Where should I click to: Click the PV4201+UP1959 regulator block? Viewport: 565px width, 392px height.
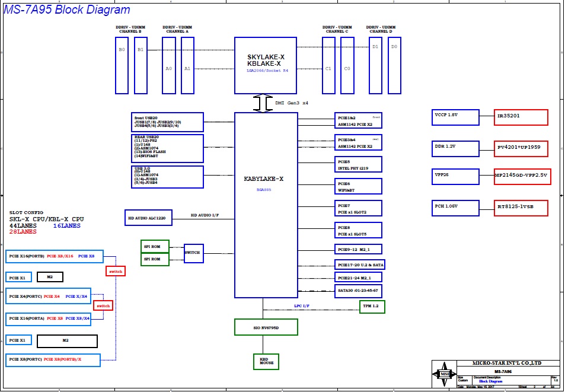[x=521, y=149]
